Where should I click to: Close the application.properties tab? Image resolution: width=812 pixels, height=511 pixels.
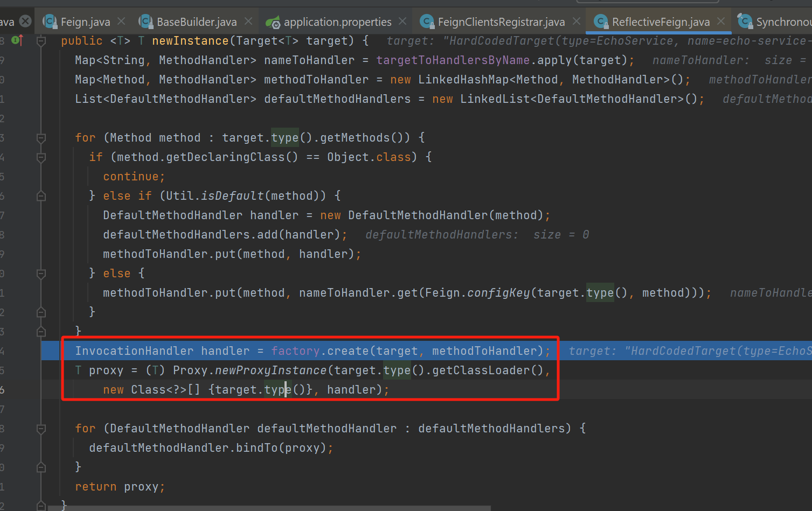[x=402, y=22]
